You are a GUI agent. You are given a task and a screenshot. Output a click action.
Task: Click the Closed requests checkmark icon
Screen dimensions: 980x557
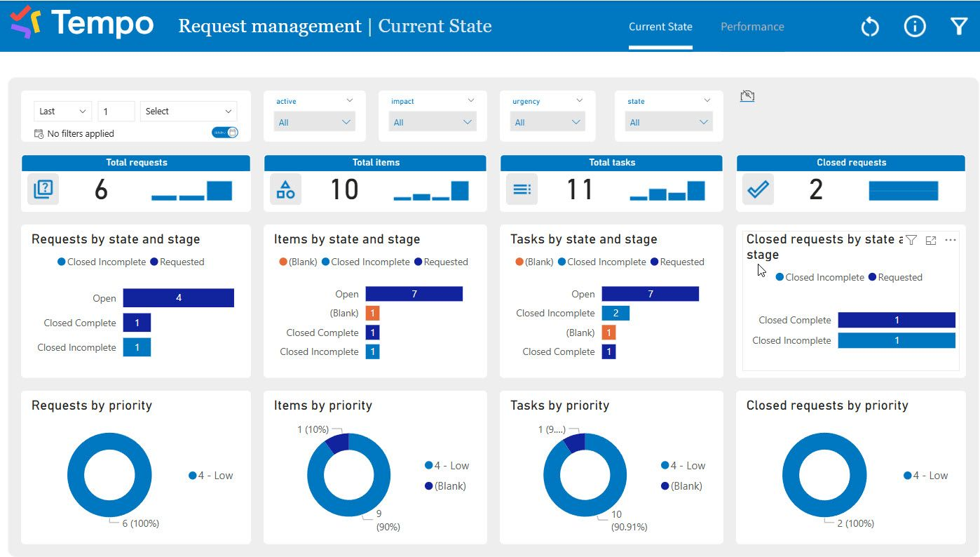point(758,189)
